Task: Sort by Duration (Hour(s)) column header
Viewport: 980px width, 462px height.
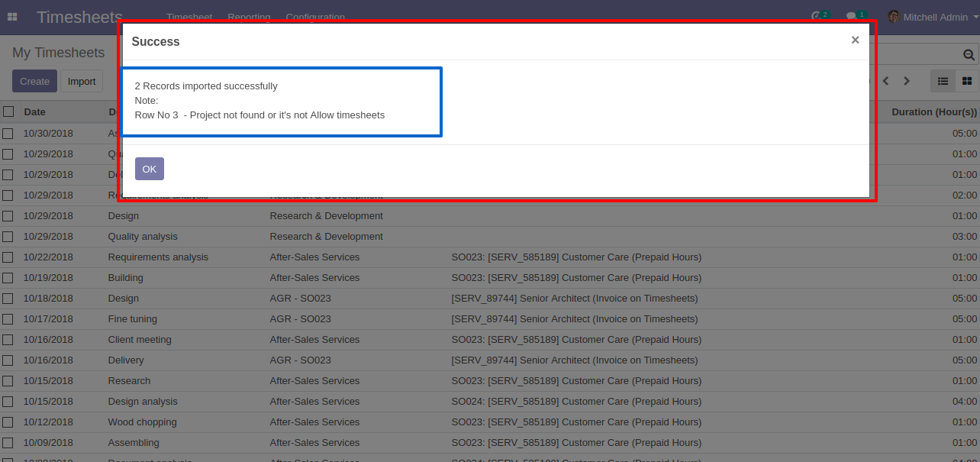Action: tap(934, 111)
